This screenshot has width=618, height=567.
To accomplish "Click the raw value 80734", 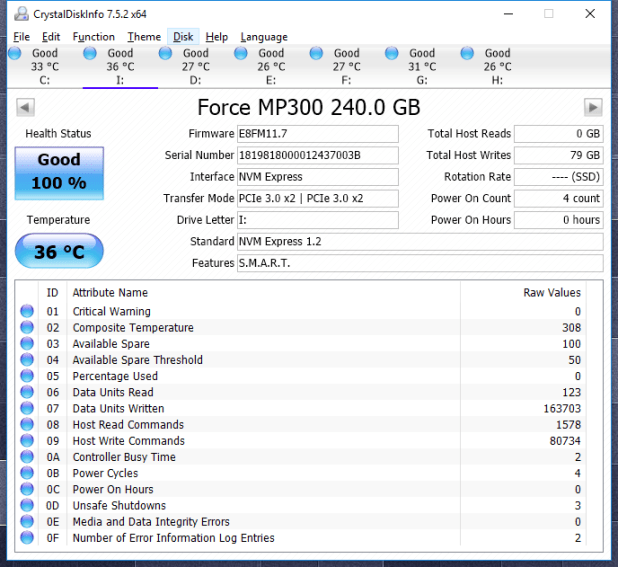I will click(x=565, y=441).
